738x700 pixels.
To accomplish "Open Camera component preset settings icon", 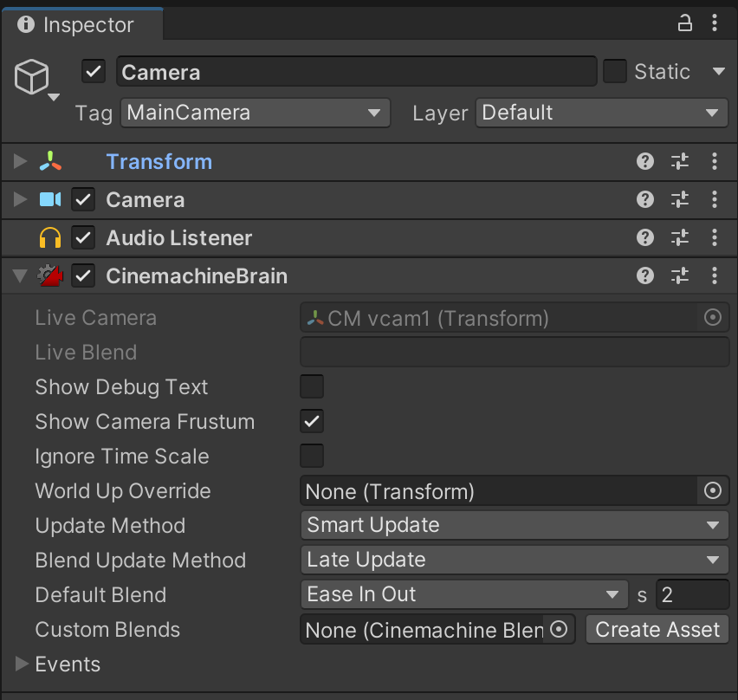I will (x=680, y=200).
